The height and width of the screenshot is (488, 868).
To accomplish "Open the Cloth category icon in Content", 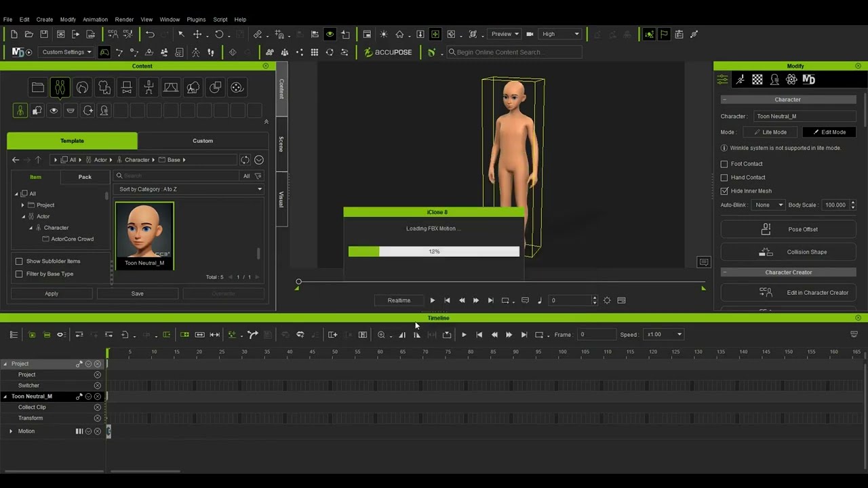I will pos(104,87).
